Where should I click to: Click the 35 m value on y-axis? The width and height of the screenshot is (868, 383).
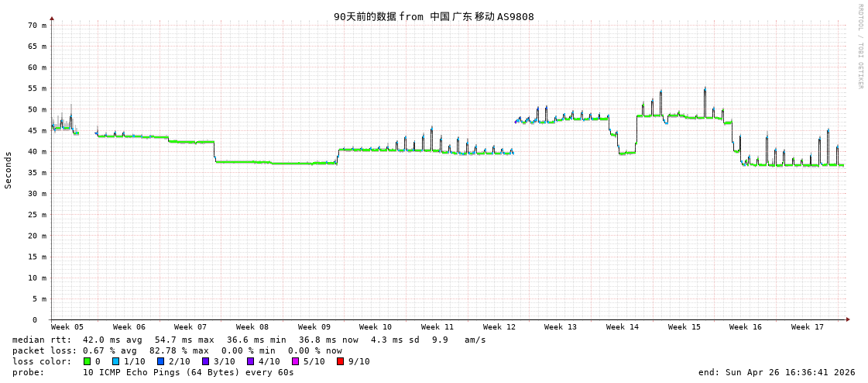(37, 173)
